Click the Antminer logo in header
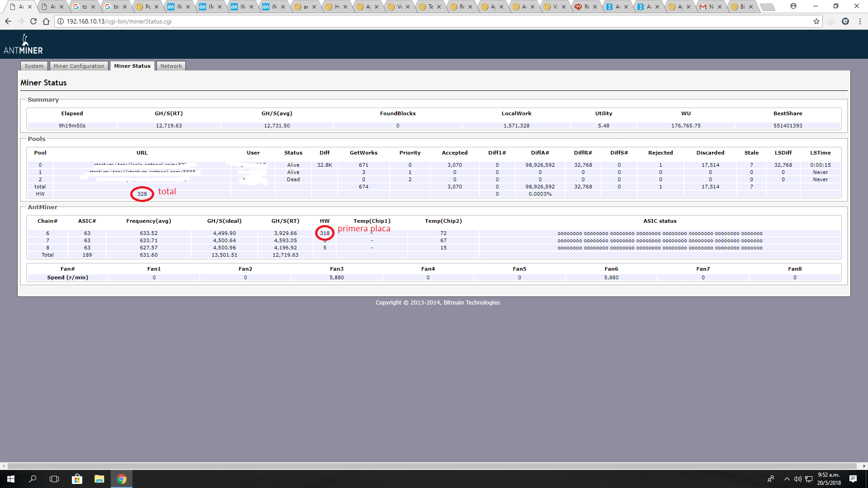The height and width of the screenshot is (488, 868). pyautogui.click(x=23, y=44)
